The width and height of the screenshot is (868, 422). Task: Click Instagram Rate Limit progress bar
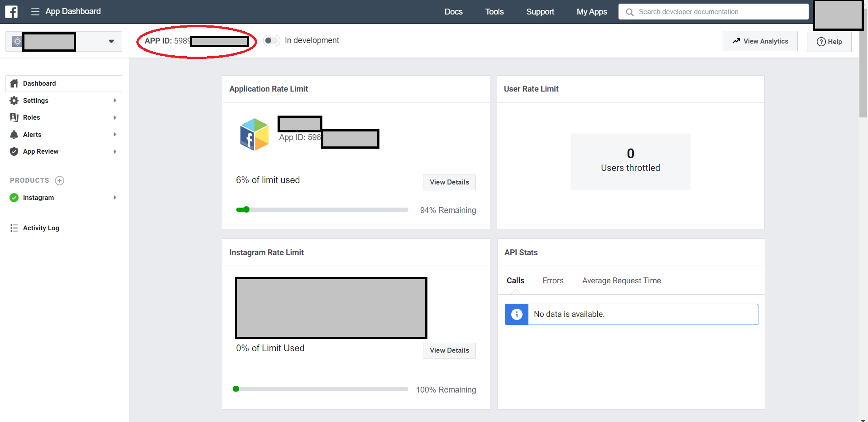tap(320, 389)
